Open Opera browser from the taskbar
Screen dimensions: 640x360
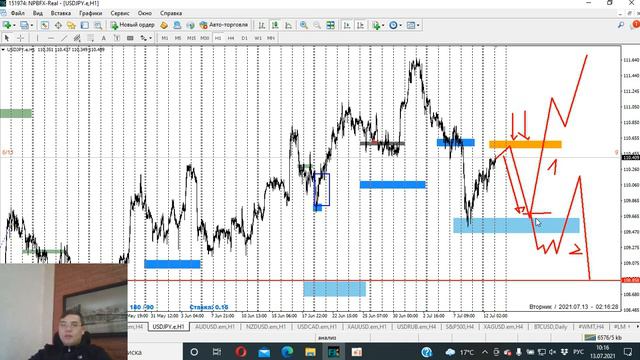click(x=241, y=352)
